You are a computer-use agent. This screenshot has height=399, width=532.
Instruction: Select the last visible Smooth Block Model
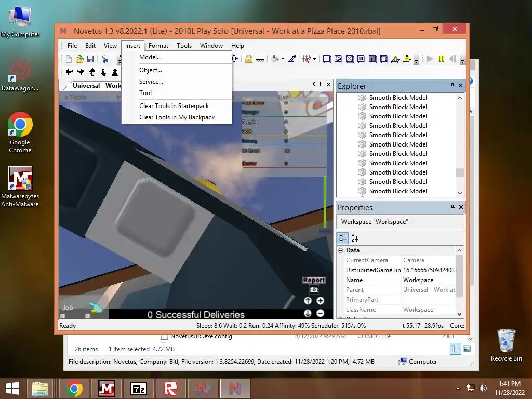(397, 191)
